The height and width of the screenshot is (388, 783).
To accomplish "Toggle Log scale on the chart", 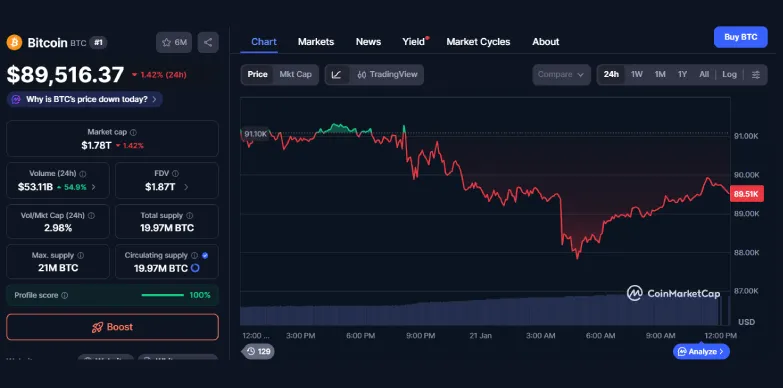I will click(729, 74).
